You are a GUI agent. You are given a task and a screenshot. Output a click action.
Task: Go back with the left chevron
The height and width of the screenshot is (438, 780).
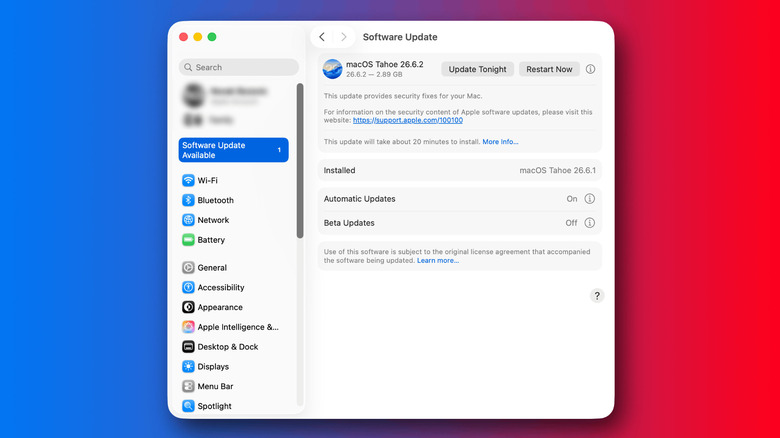click(x=322, y=37)
